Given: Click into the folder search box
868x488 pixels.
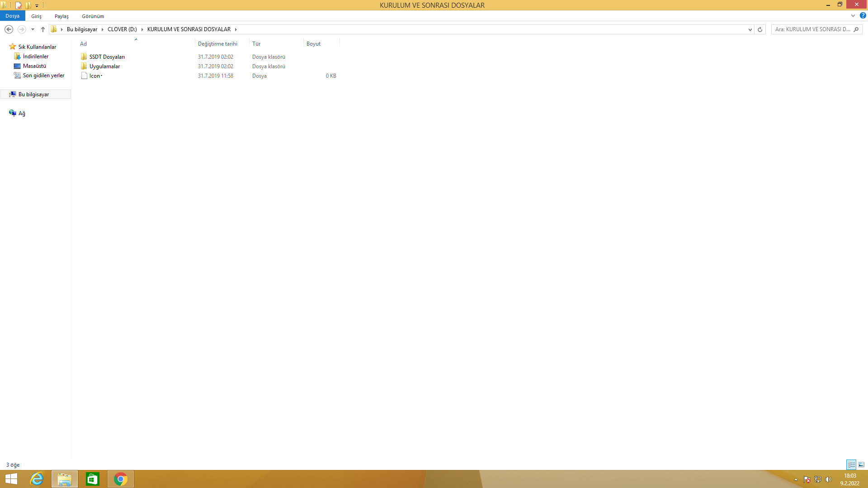Looking at the screenshot, I should pyautogui.click(x=812, y=29).
